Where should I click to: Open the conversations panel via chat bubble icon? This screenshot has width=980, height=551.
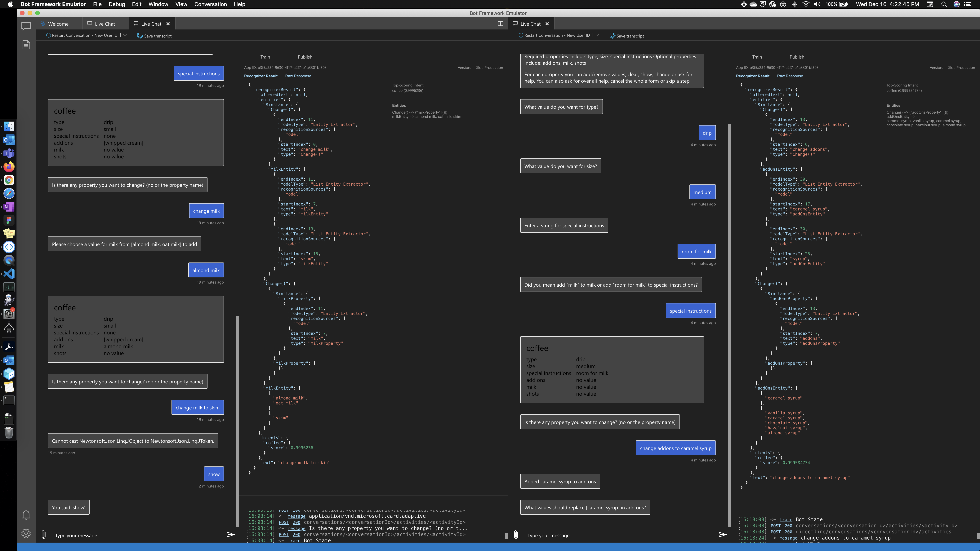pos(26,26)
